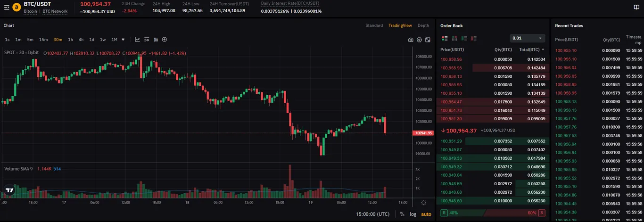The width and height of the screenshot is (644, 222).
Task: Select the 4h timeframe
Action: pyautogui.click(x=81, y=40)
